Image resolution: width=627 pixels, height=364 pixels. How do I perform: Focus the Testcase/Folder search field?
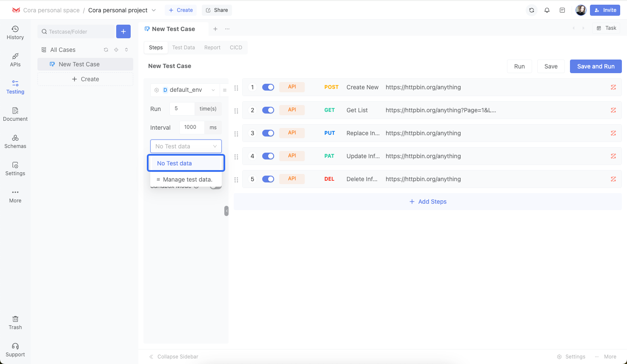[x=76, y=31]
